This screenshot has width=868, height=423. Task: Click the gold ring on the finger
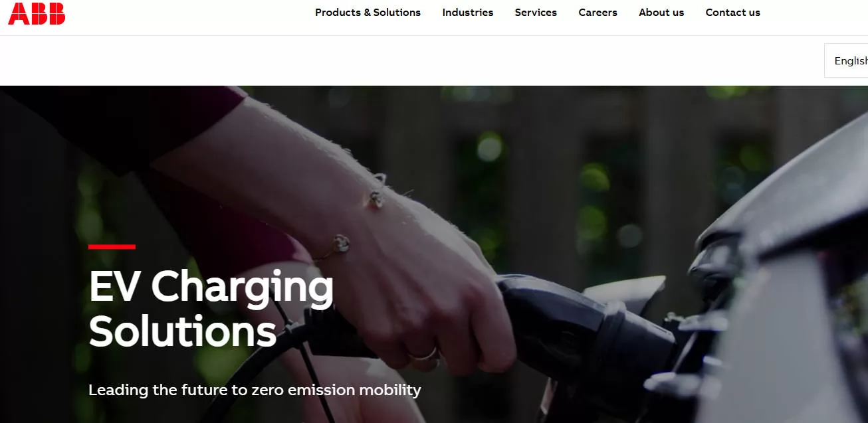(x=425, y=355)
